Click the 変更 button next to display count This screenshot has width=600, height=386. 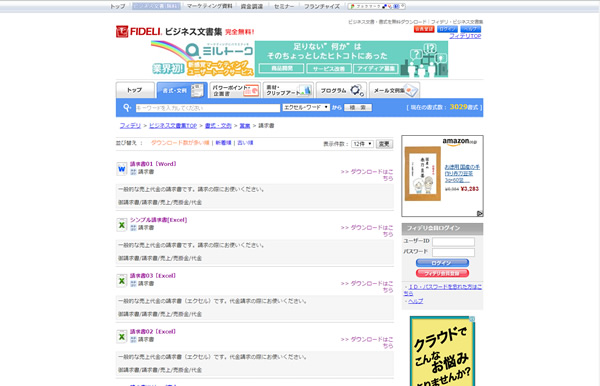(384, 144)
